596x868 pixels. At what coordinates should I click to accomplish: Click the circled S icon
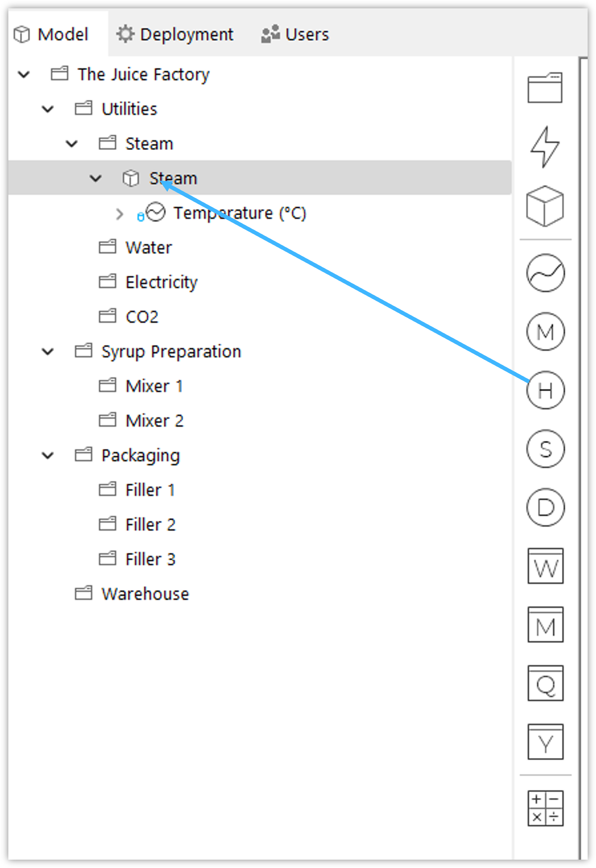click(x=545, y=449)
